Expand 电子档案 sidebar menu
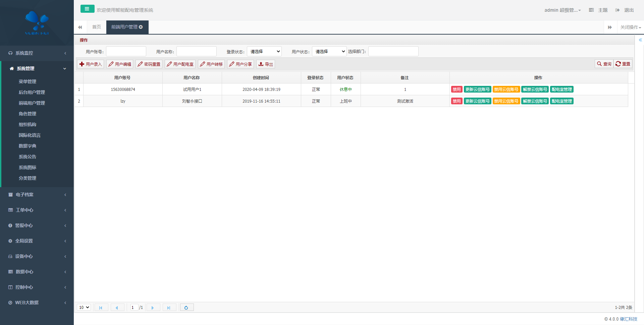 click(x=37, y=195)
